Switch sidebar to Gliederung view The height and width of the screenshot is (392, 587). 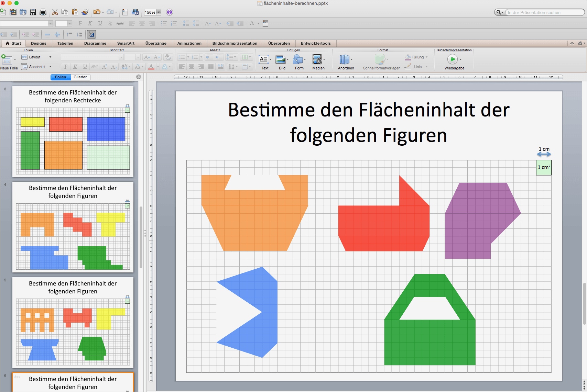tap(80, 77)
